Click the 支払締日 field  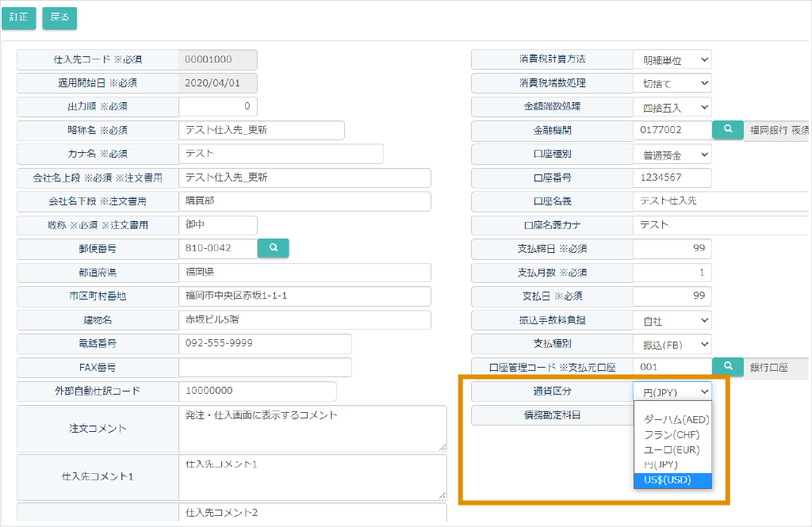coord(672,249)
